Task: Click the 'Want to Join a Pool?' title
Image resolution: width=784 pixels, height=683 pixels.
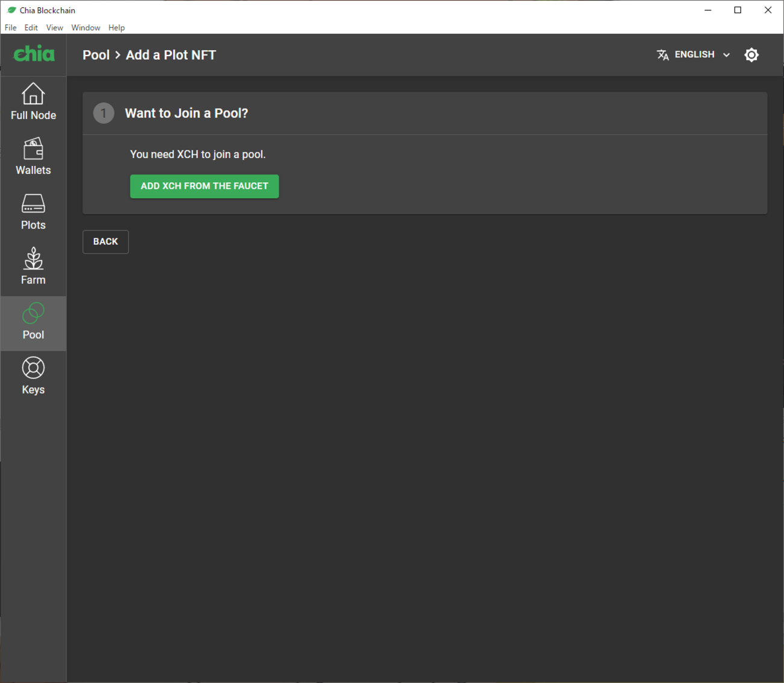Action: [x=186, y=113]
